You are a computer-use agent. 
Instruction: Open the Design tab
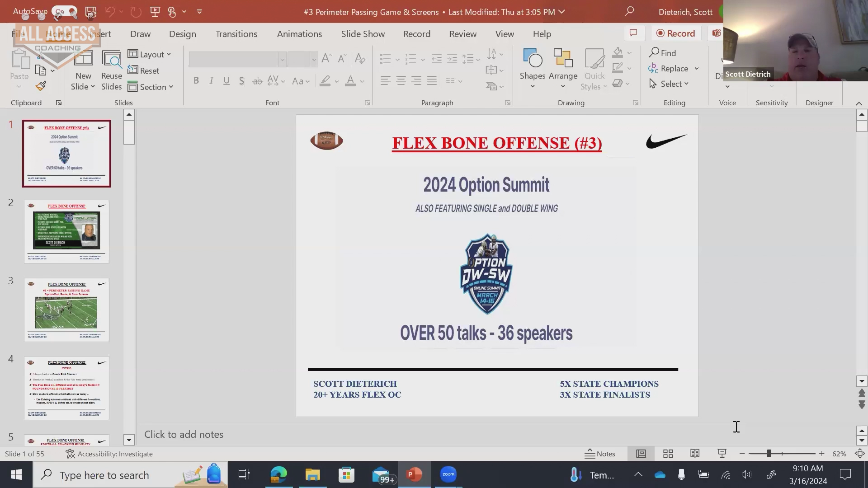(x=183, y=34)
